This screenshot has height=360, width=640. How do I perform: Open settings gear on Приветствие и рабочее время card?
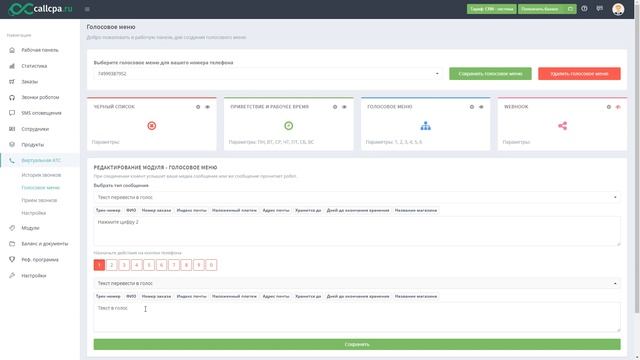tap(335, 107)
